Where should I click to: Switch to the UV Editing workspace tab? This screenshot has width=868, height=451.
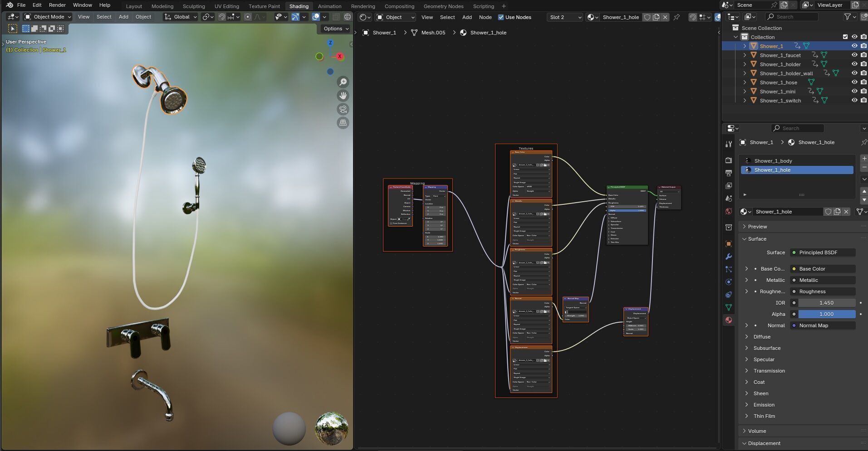pyautogui.click(x=227, y=6)
